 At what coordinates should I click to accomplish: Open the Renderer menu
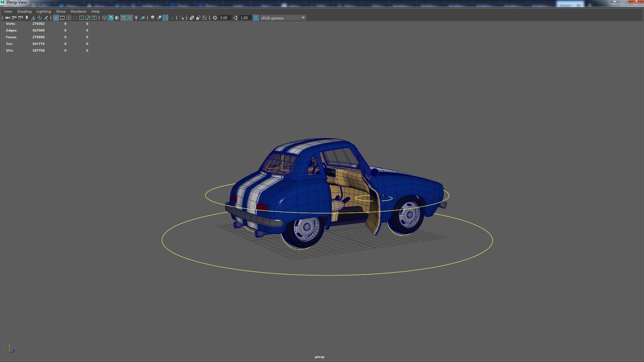pyautogui.click(x=78, y=11)
